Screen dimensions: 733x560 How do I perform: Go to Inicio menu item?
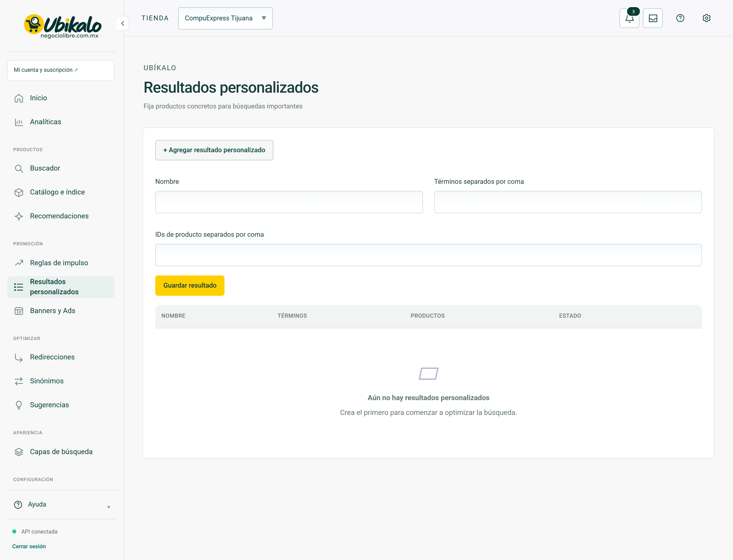tap(61, 98)
